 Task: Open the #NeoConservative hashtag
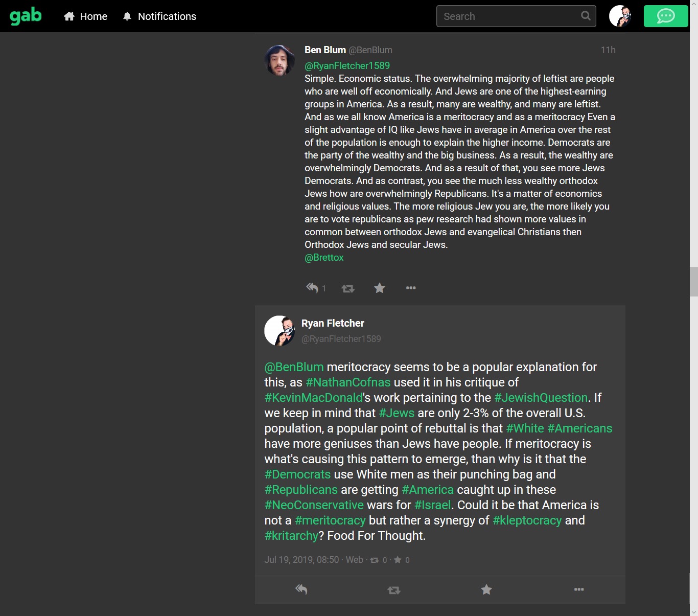pyautogui.click(x=314, y=505)
